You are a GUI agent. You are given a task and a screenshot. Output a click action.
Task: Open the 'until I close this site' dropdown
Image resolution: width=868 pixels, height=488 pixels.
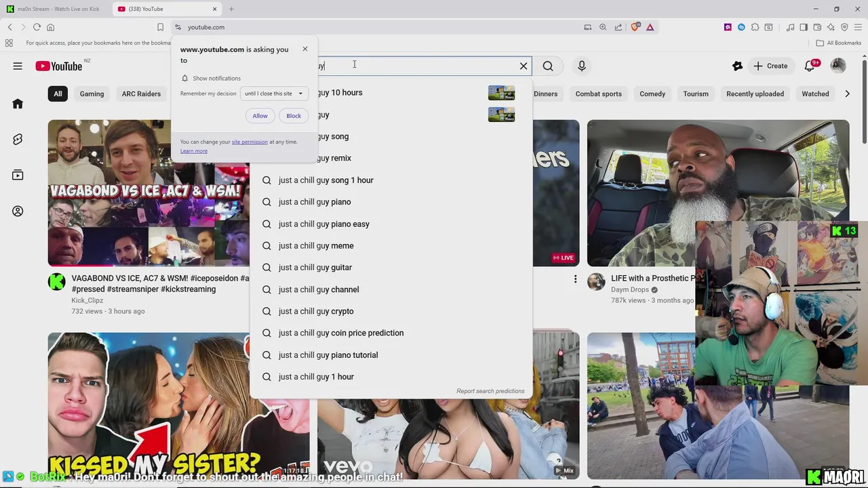(x=274, y=94)
